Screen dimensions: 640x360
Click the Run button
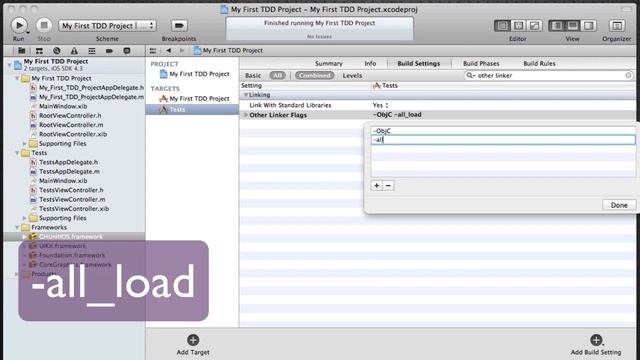(19, 25)
